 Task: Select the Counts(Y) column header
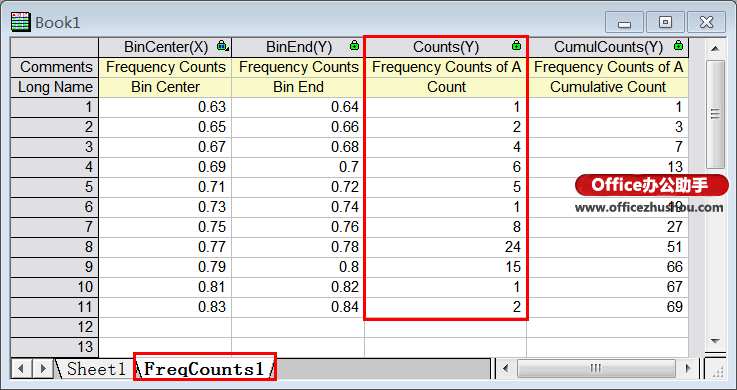pos(446,47)
